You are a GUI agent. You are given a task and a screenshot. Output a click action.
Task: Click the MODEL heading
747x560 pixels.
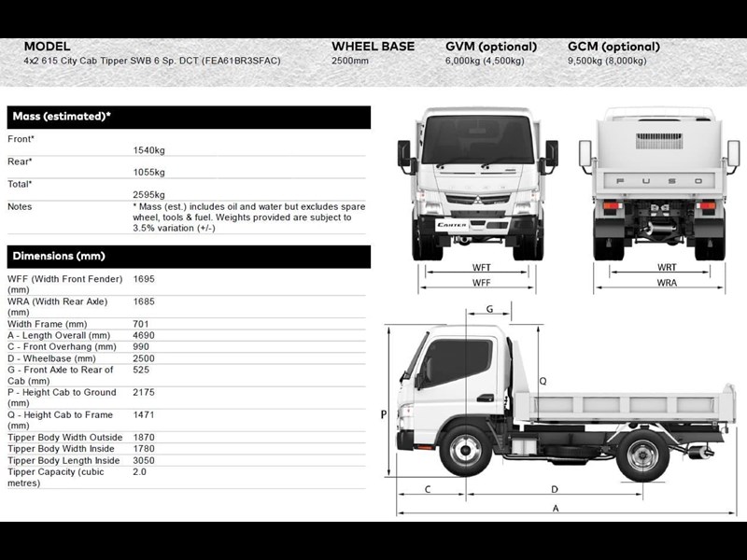(x=47, y=47)
